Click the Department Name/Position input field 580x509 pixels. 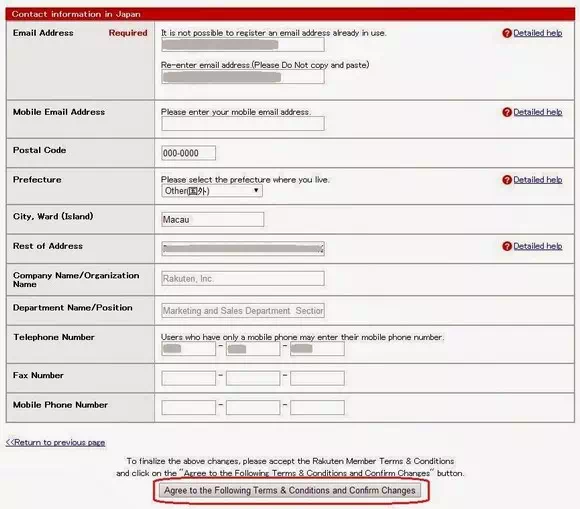[243, 311]
